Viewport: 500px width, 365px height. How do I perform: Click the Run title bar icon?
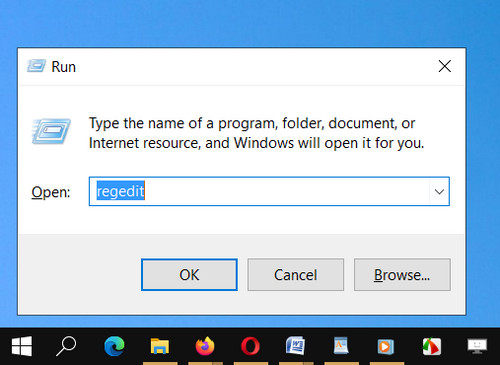pyautogui.click(x=36, y=66)
